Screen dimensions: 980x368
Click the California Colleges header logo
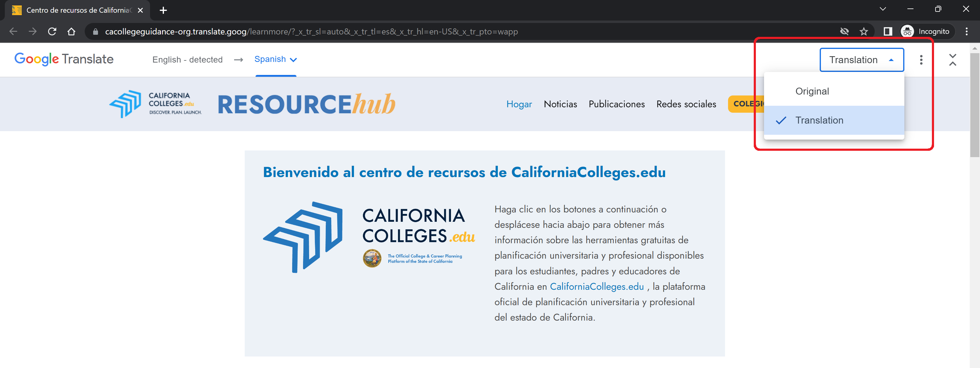pyautogui.click(x=155, y=104)
